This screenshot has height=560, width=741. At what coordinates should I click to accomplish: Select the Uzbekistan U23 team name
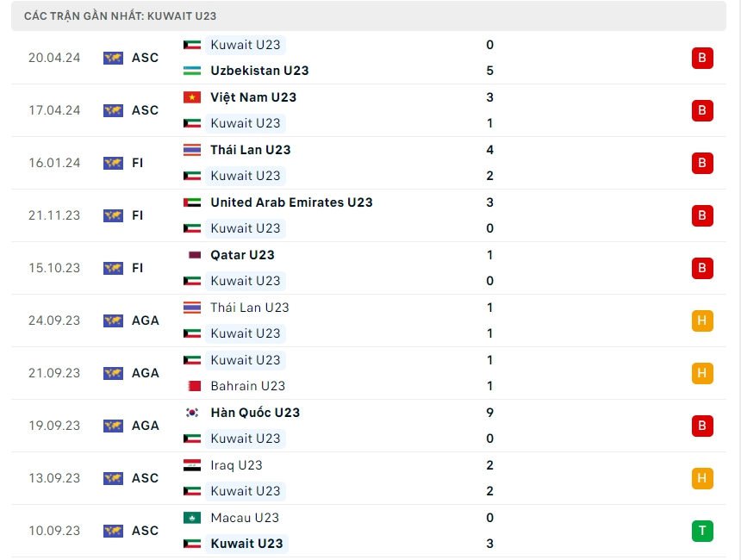point(259,71)
